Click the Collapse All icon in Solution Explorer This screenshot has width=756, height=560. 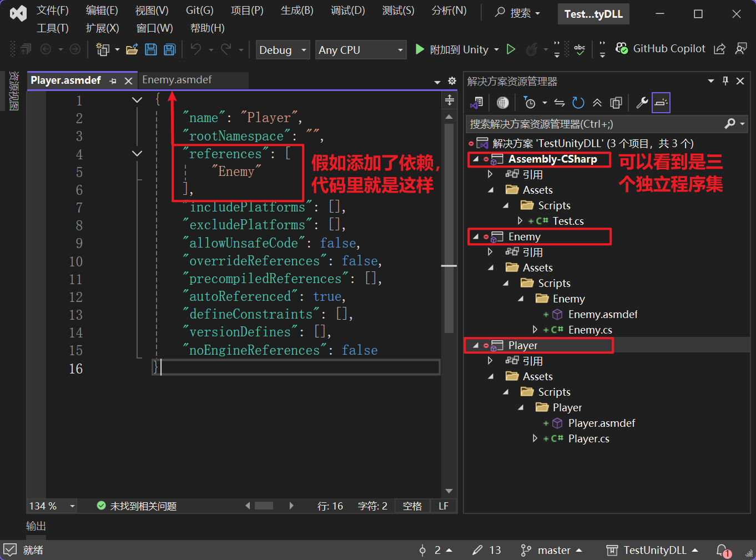coord(597,103)
